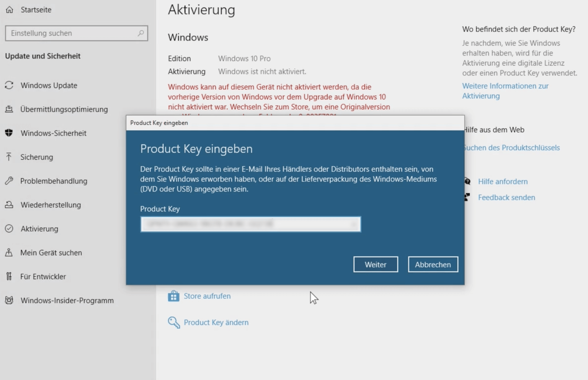Open Windows Update settings page

point(49,85)
